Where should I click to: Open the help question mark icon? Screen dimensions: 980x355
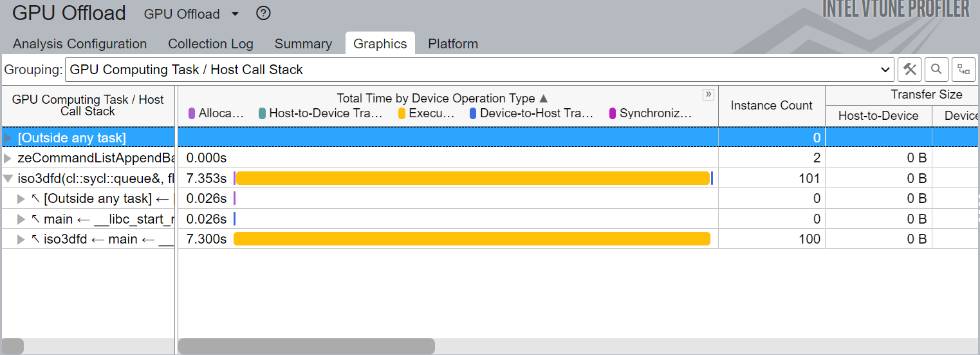tap(263, 14)
